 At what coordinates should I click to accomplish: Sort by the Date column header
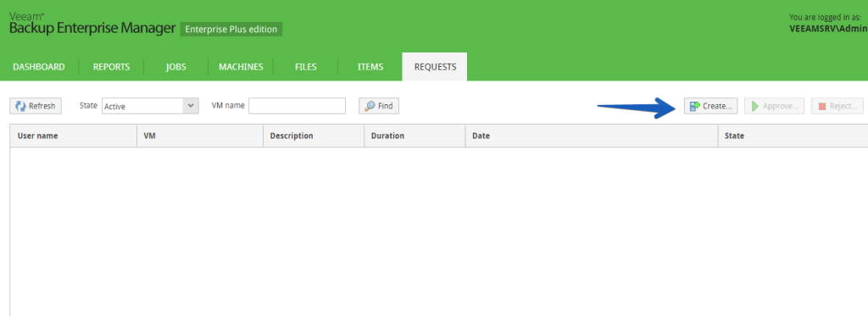click(x=592, y=136)
